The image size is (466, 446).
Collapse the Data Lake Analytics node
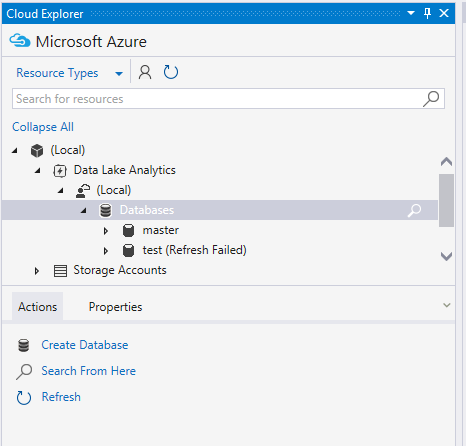[38, 171]
